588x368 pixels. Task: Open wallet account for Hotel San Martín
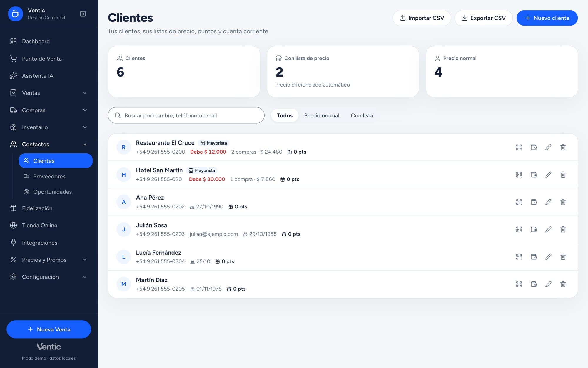pyautogui.click(x=534, y=175)
